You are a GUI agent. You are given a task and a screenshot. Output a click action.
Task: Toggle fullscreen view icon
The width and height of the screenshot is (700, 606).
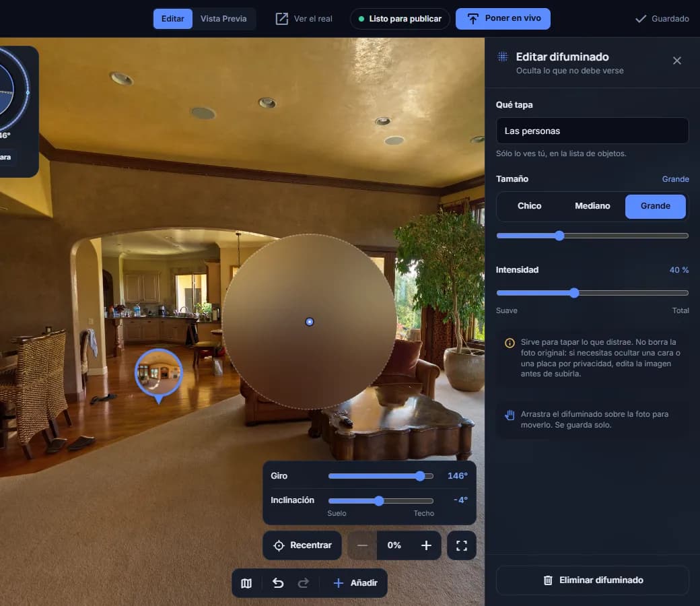pos(462,545)
